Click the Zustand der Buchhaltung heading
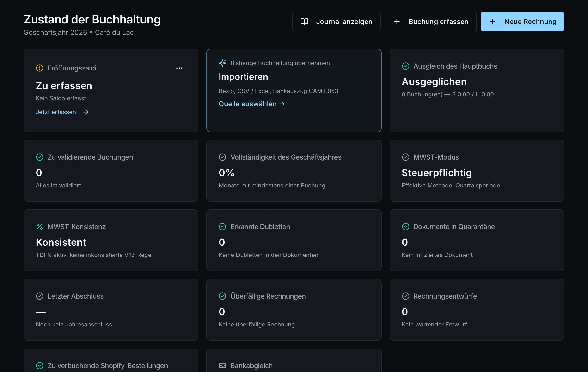 [92, 19]
